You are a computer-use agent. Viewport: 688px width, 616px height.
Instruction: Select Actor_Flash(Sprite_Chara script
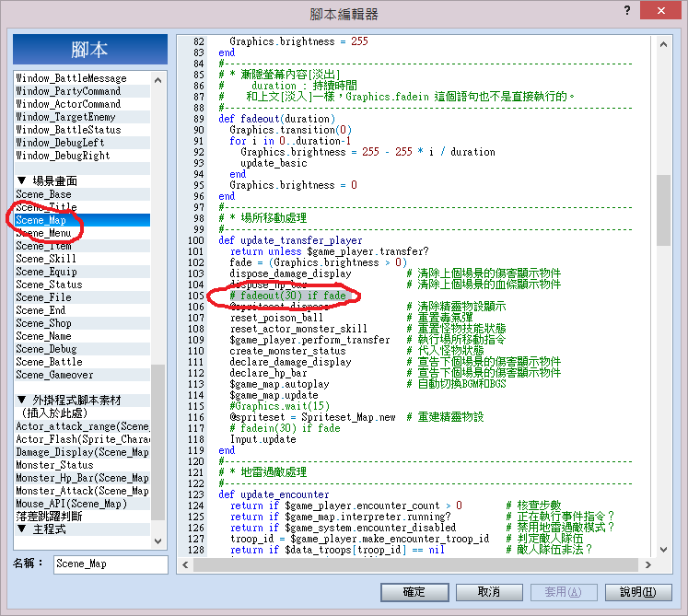click(83, 439)
